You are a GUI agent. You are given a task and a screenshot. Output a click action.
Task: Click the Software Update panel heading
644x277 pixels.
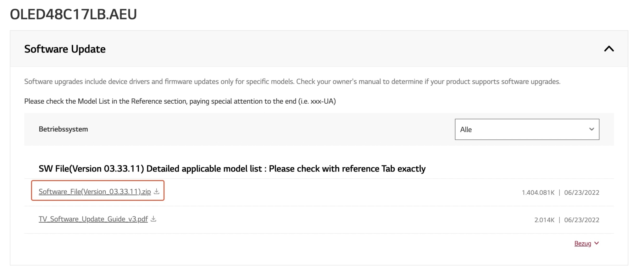(65, 49)
